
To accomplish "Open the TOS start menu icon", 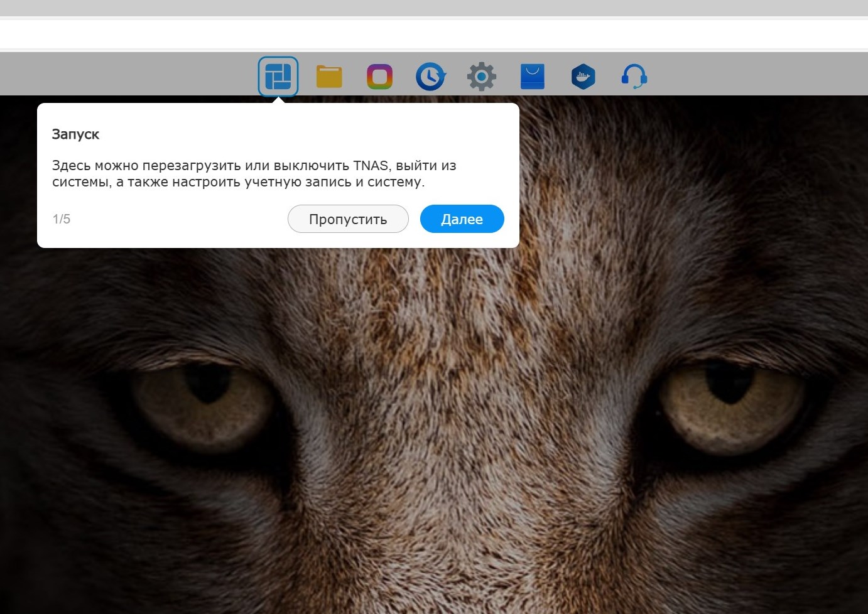I will click(x=278, y=77).
